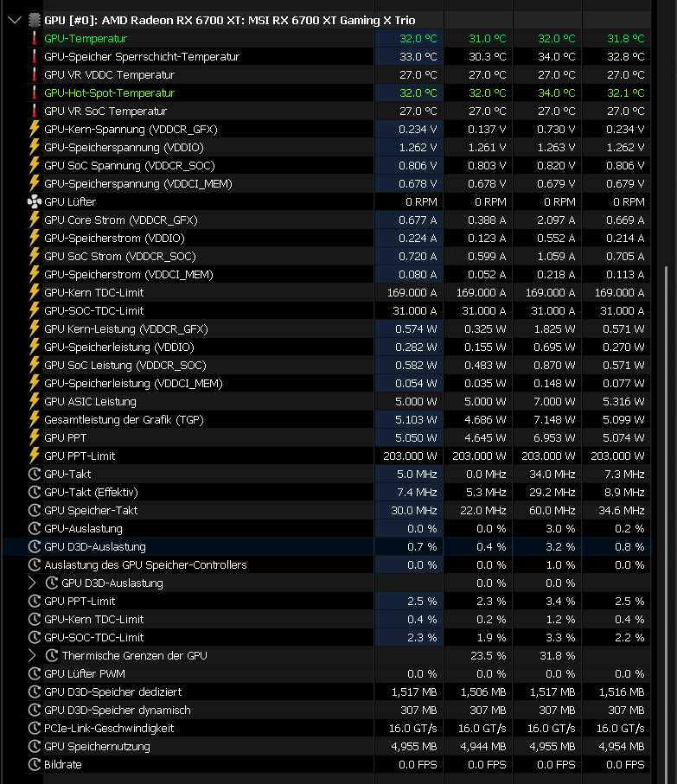Select GPU-Speicherspannung (VDDCI_MEM) row label
The image size is (677, 784).
[138, 184]
